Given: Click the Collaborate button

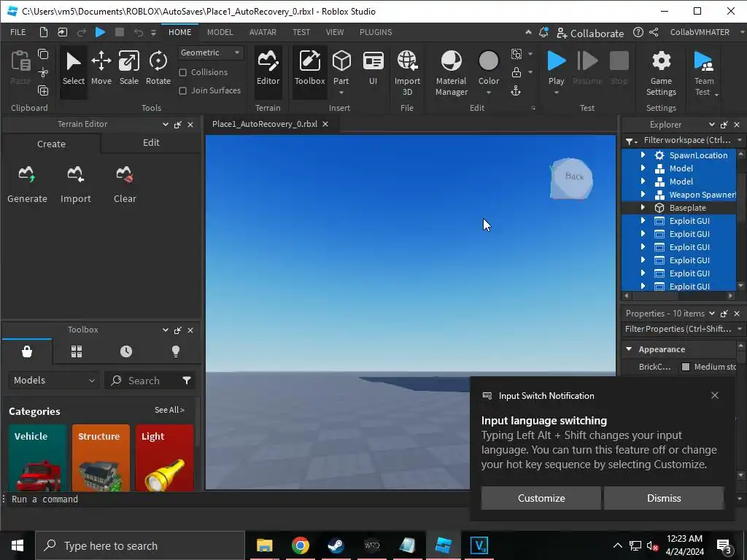Looking at the screenshot, I should click(589, 33).
